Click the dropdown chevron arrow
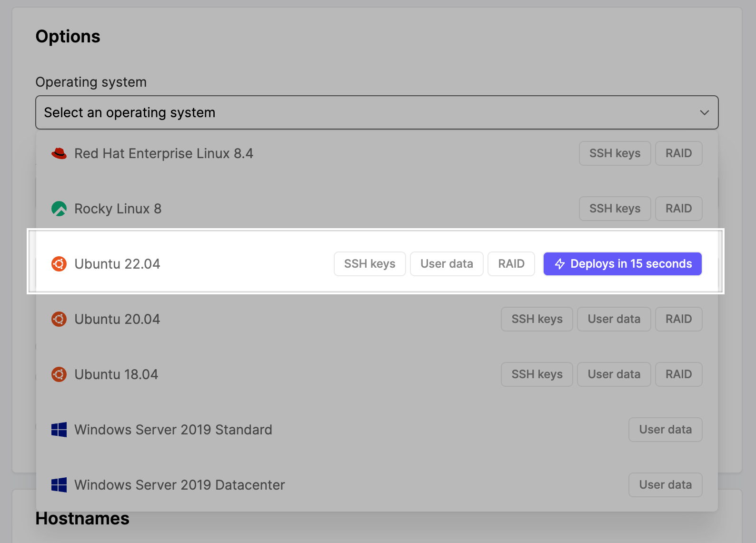Screen dimensions: 756x543 pos(704,113)
